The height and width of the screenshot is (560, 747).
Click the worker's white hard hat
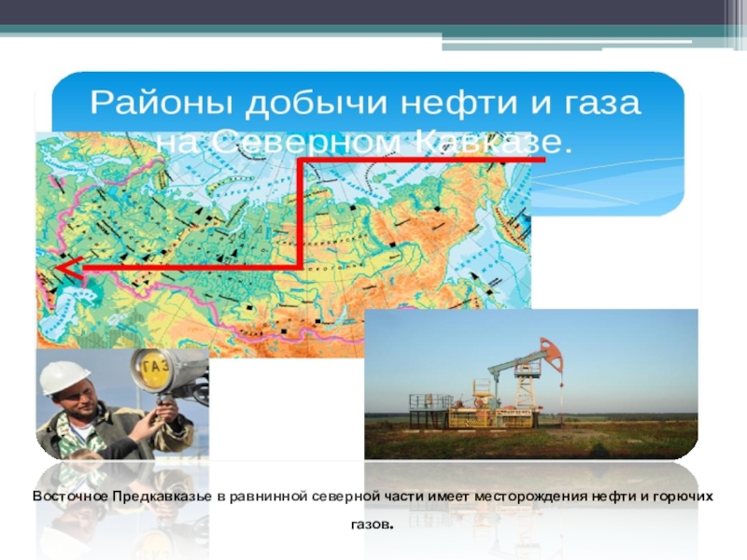click(63, 376)
